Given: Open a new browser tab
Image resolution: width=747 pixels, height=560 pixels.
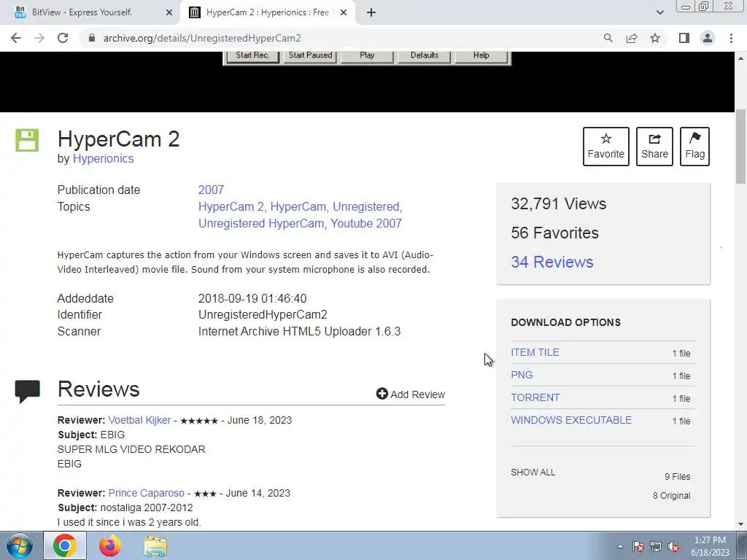Looking at the screenshot, I should [371, 12].
